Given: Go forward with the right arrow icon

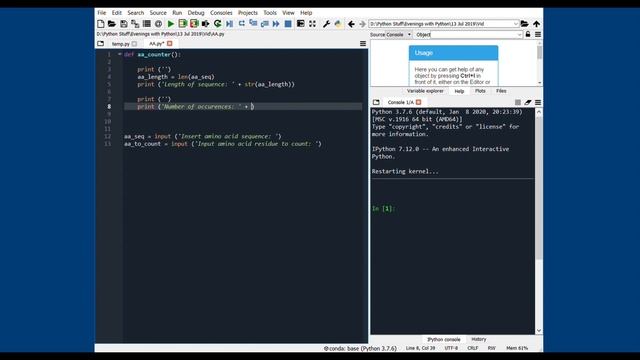Looking at the screenshot, I should click(362, 24).
